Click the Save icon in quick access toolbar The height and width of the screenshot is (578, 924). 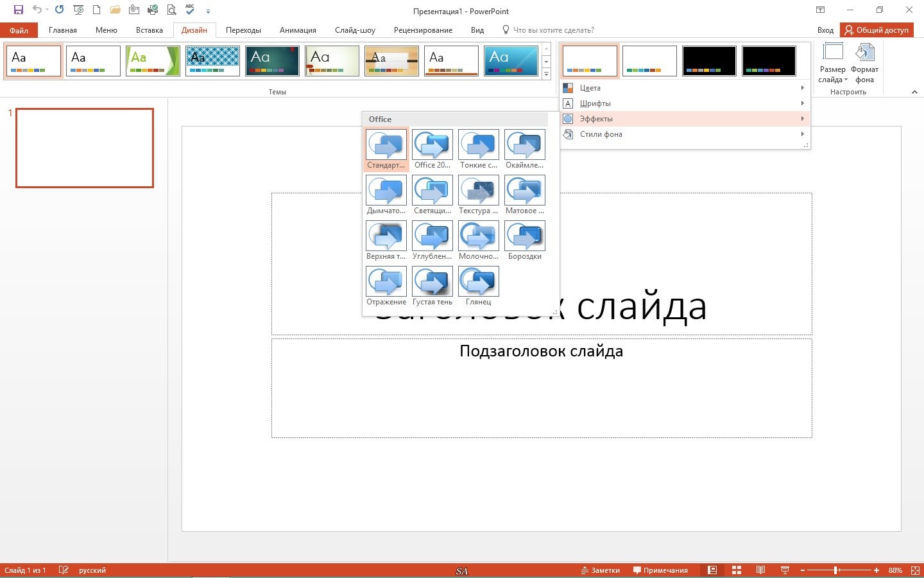19,10
